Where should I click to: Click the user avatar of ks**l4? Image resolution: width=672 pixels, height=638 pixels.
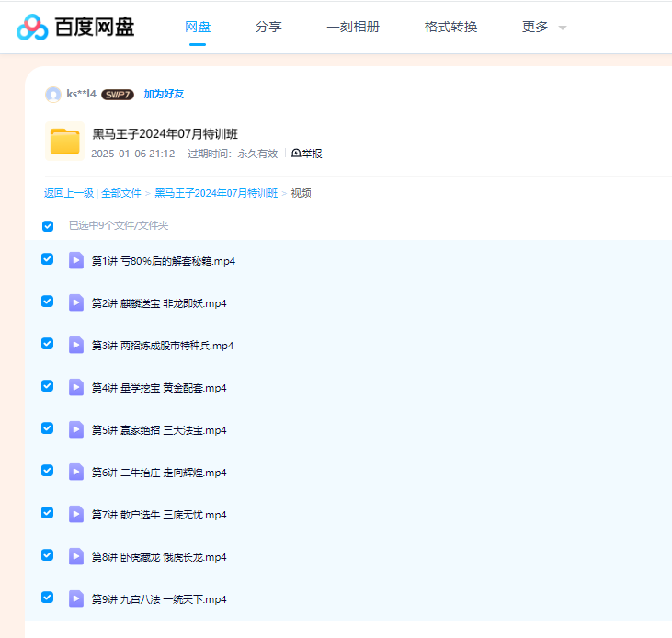click(x=53, y=95)
